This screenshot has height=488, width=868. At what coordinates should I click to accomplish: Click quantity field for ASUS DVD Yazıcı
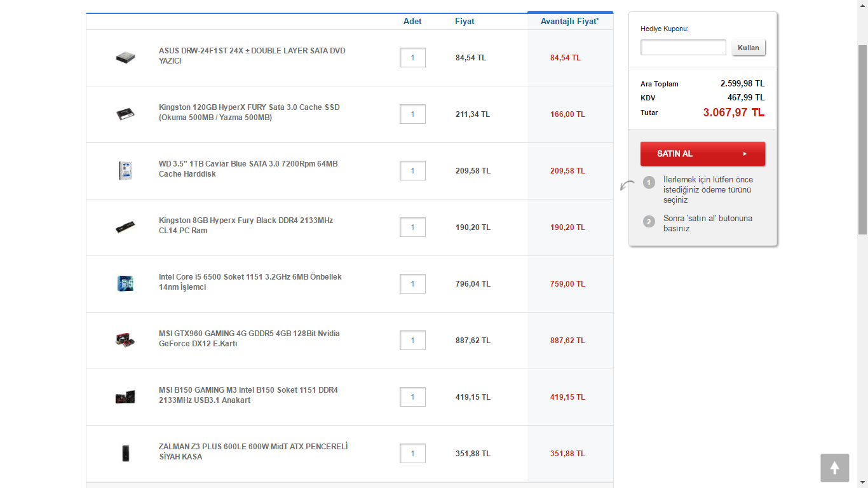click(412, 58)
